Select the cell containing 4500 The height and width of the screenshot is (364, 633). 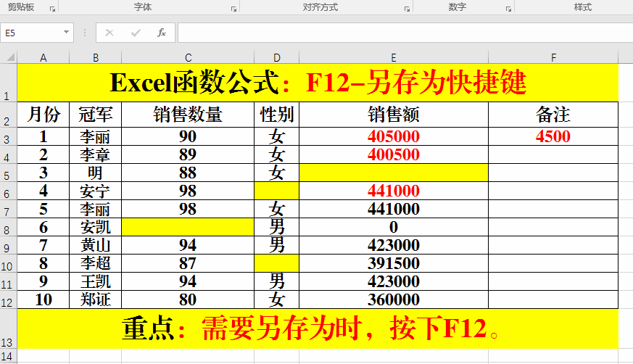[x=553, y=136]
